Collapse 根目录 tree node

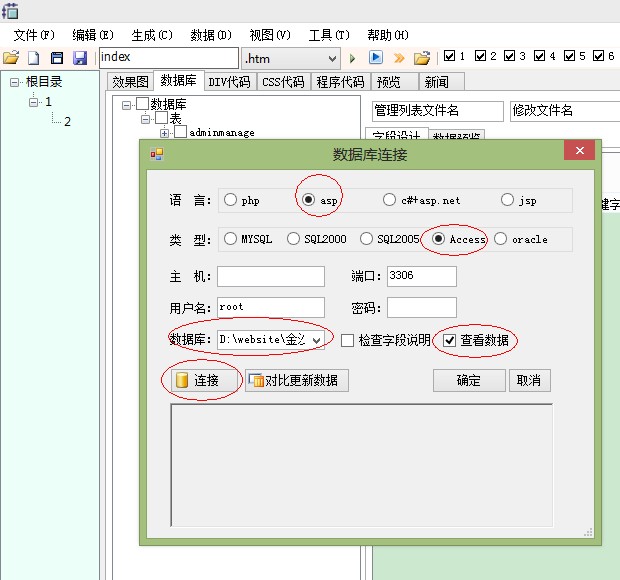pos(14,82)
